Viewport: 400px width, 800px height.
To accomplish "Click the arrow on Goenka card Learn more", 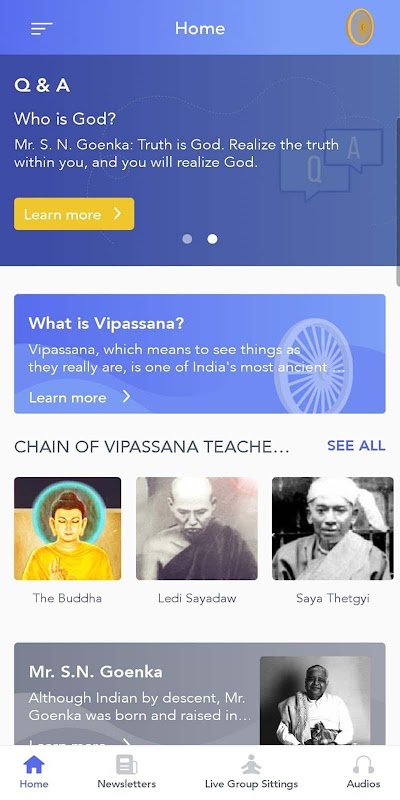I will (x=126, y=742).
